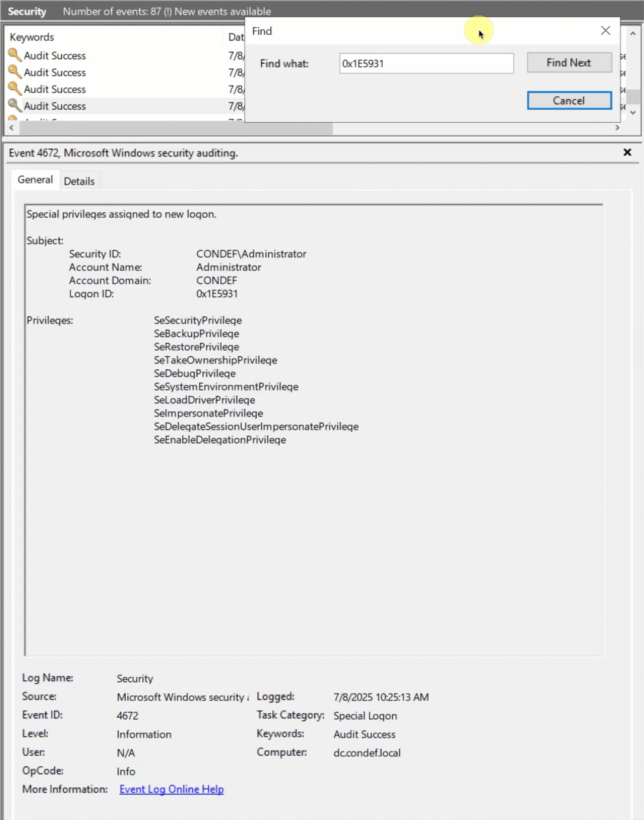The height and width of the screenshot is (820, 644).
Task: Close the Find dialog with its X
Action: [605, 31]
